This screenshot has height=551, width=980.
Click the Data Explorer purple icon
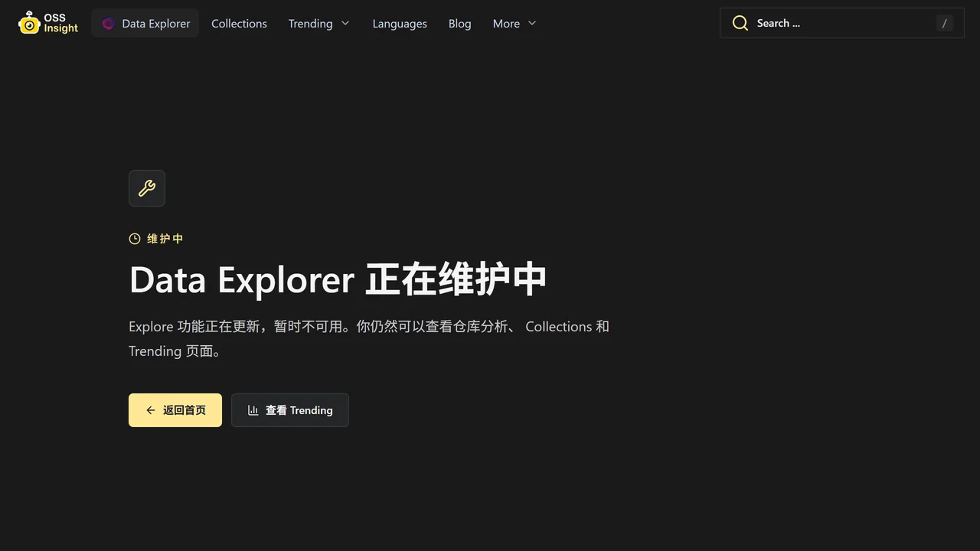[x=108, y=24]
